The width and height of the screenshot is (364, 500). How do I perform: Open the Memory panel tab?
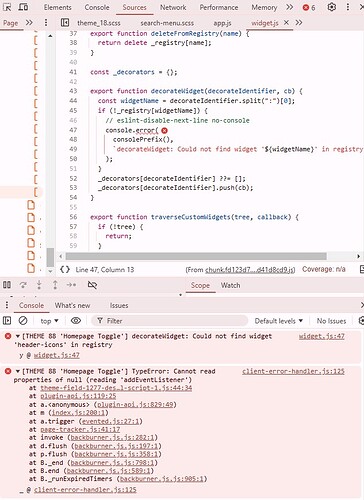pos(264,7)
